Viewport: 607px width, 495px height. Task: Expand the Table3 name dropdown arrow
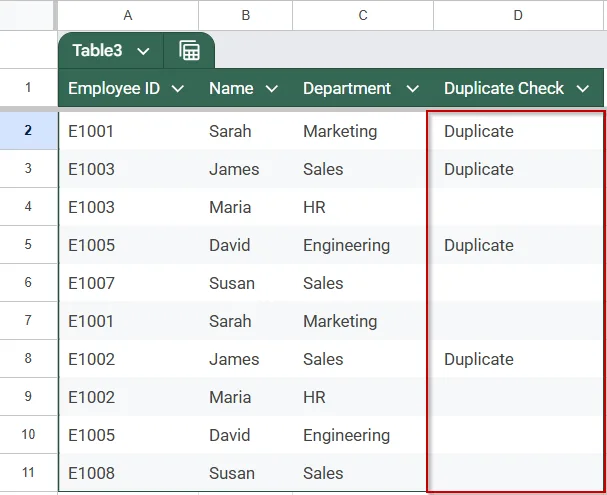[x=143, y=51]
